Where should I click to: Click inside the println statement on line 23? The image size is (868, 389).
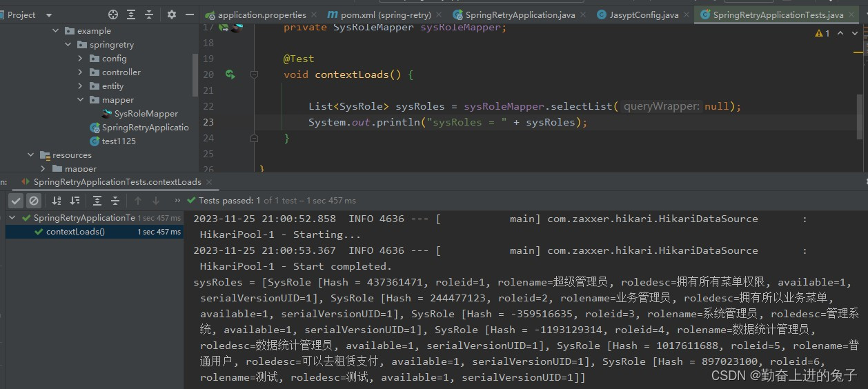(x=448, y=122)
